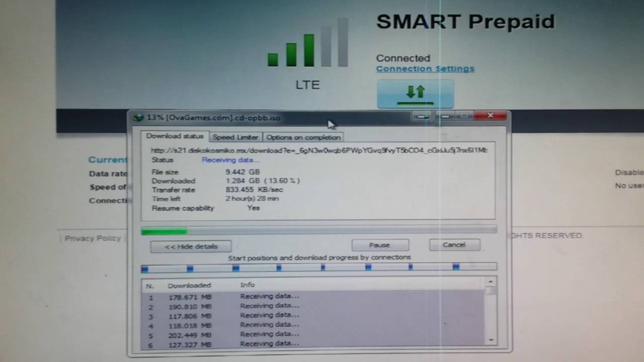Click the File size value 9.442 GB
644x362 pixels.
(x=243, y=172)
